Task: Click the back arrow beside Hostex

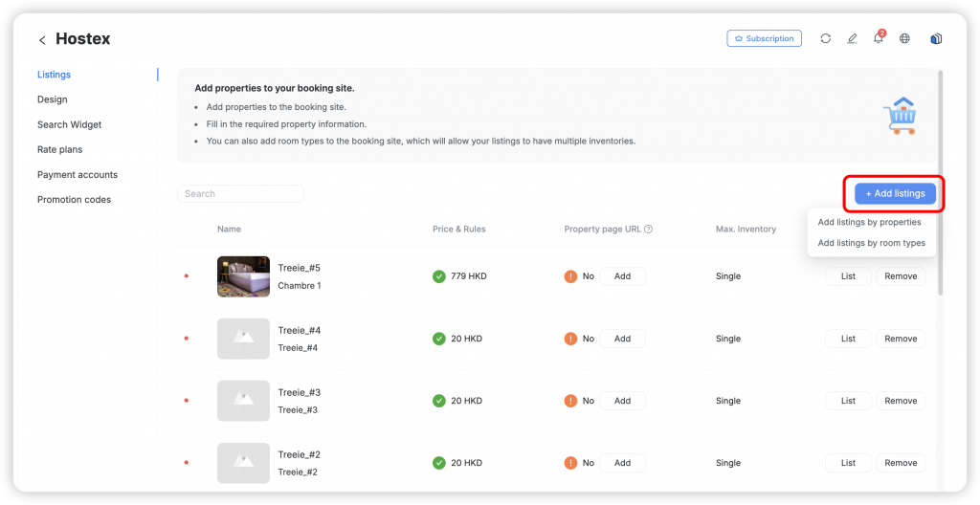Action: 42,40
